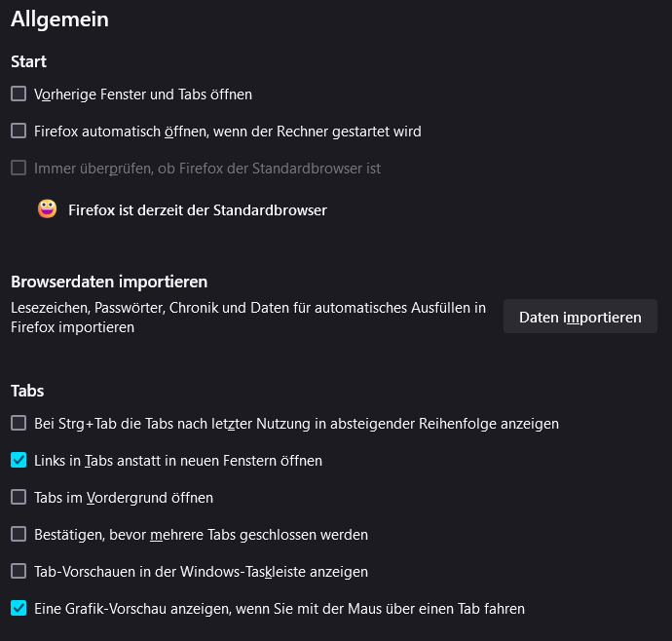Click greyed 'Immer überprüfen' Standardbrowser checkbox
Image resolution: width=672 pixels, height=641 pixels.
[19, 169]
